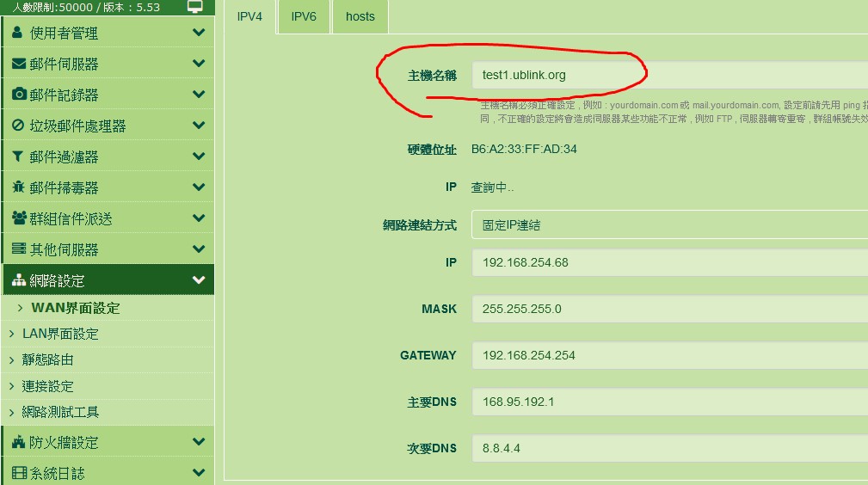Click the bug icon beside 郵件掃毒器
Viewport: 868px width, 485px height.
[x=18, y=187]
